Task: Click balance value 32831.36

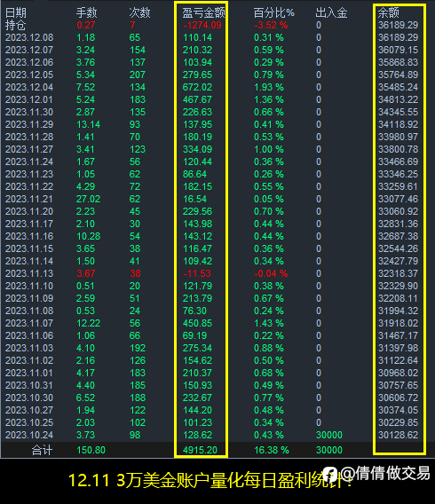Action: point(398,224)
